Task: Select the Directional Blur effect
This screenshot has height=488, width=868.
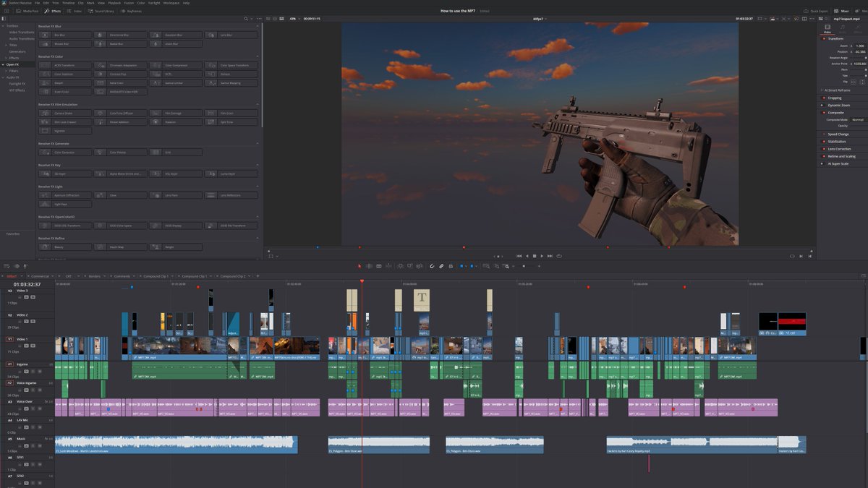Action: click(x=120, y=35)
